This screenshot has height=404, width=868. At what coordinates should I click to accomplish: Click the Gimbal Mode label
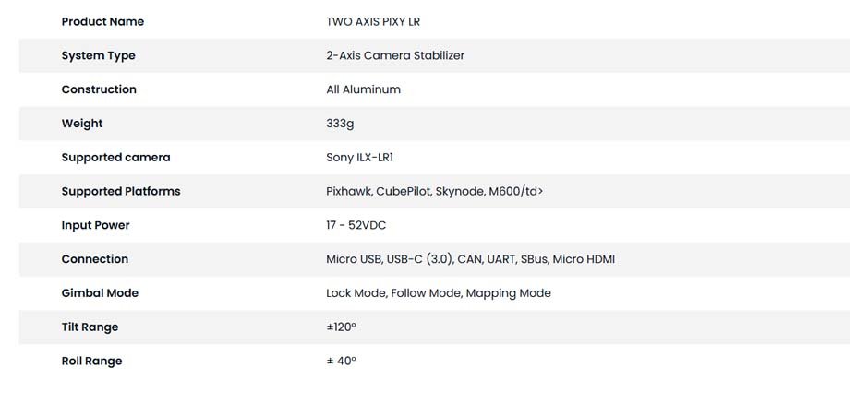click(x=100, y=293)
